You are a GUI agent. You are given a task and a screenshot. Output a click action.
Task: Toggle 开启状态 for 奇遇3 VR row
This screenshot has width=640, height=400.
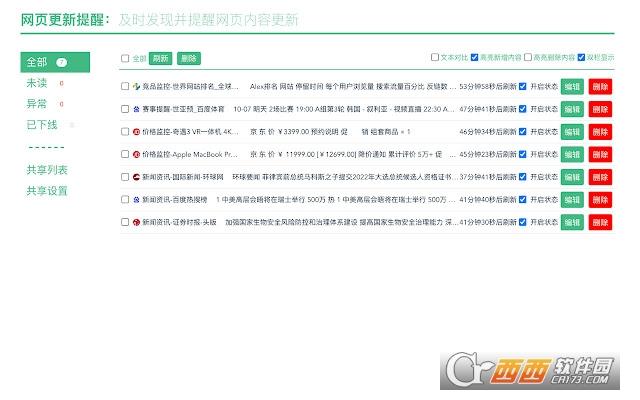tap(522, 131)
